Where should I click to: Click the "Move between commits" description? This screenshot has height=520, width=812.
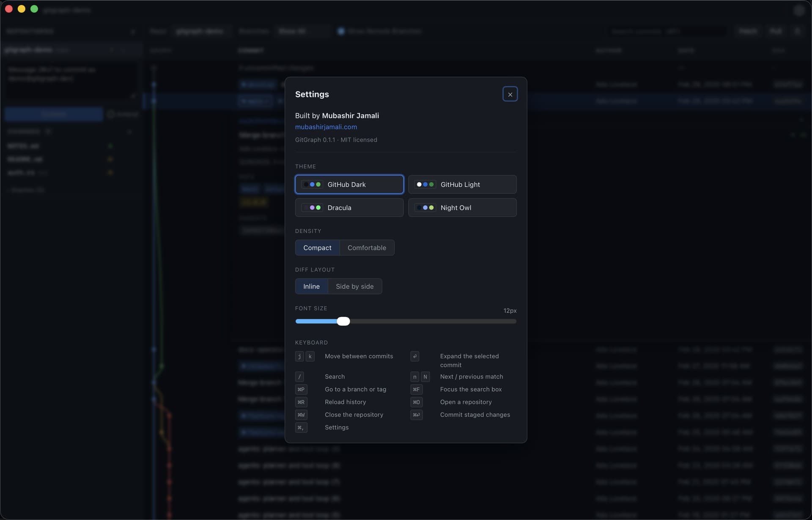click(359, 356)
